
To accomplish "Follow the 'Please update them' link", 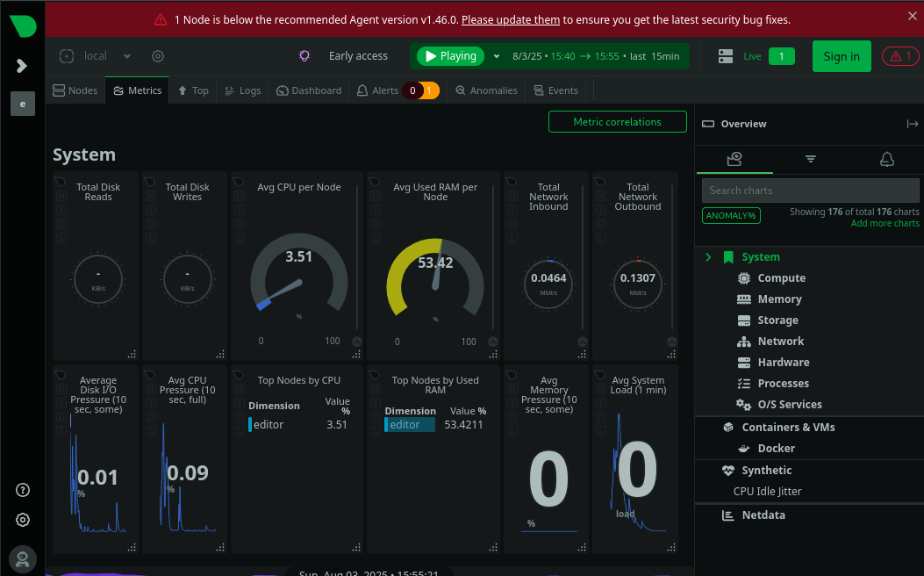I will (x=510, y=19).
